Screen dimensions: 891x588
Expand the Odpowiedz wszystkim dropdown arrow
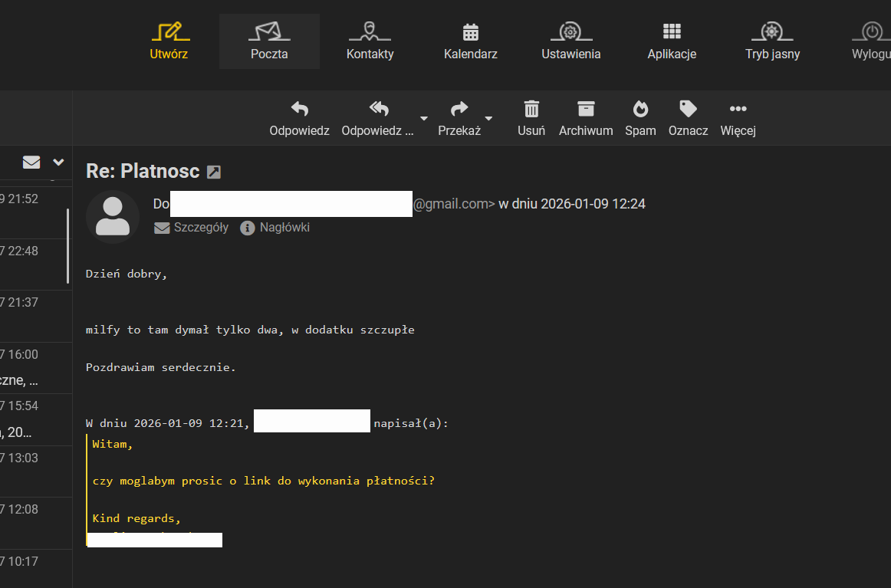pyautogui.click(x=423, y=119)
